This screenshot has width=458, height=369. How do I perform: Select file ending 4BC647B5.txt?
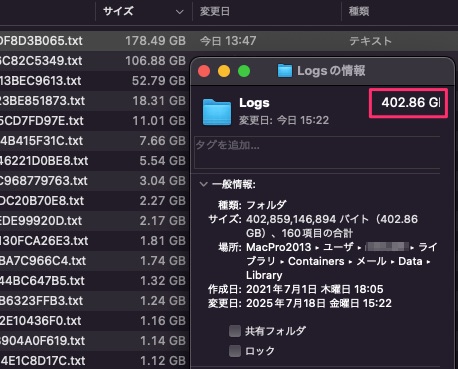coord(42,281)
